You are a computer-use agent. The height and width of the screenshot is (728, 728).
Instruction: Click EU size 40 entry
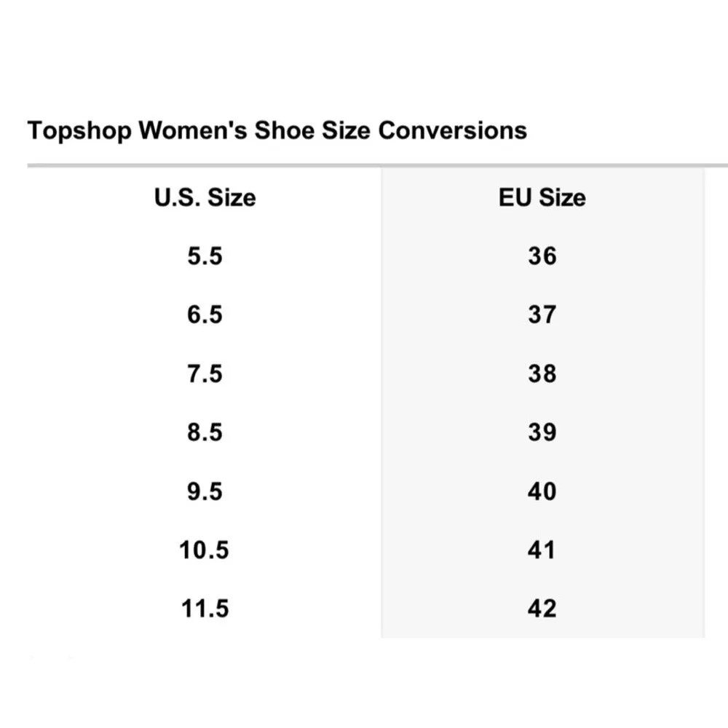pos(542,491)
